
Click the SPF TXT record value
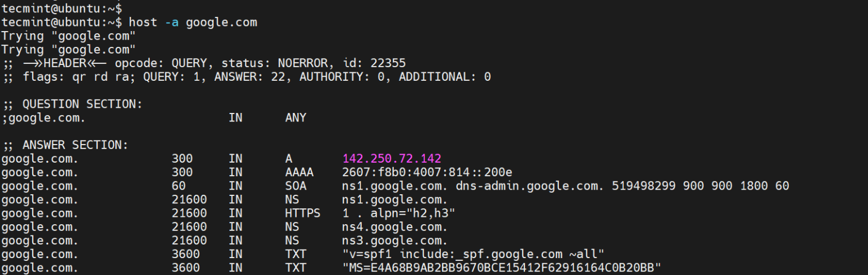click(x=474, y=254)
